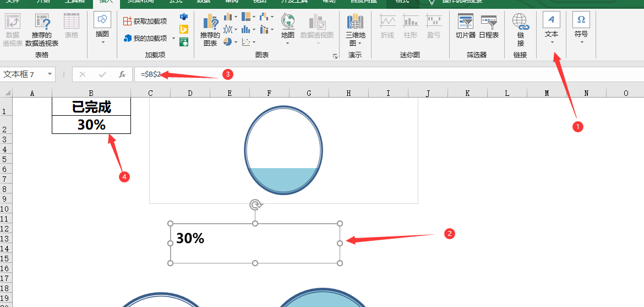Click the People Graph add-in icon
Viewport: 644px width, 307px height.
(184, 41)
